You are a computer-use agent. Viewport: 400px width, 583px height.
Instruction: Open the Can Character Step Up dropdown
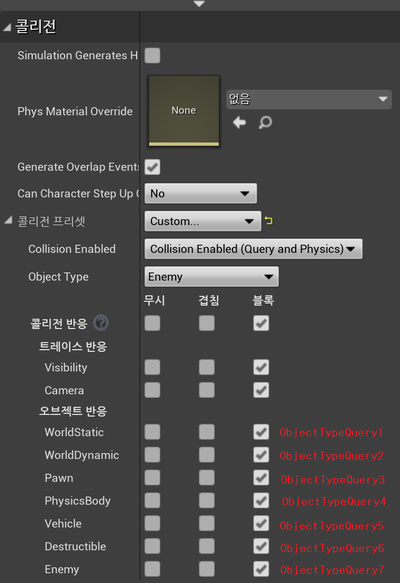click(201, 193)
